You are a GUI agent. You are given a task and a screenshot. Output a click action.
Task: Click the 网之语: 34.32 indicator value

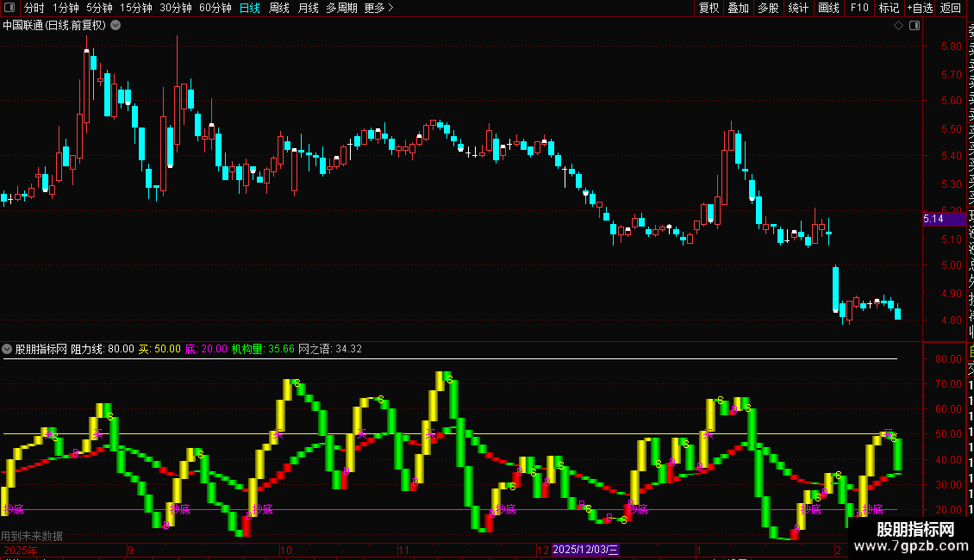[330, 349]
